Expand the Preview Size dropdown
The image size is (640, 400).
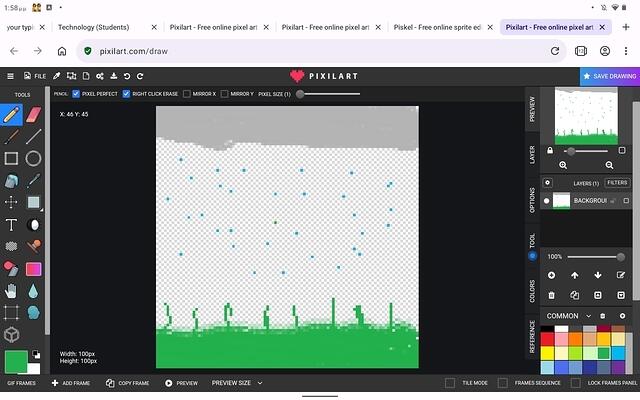(x=236, y=383)
